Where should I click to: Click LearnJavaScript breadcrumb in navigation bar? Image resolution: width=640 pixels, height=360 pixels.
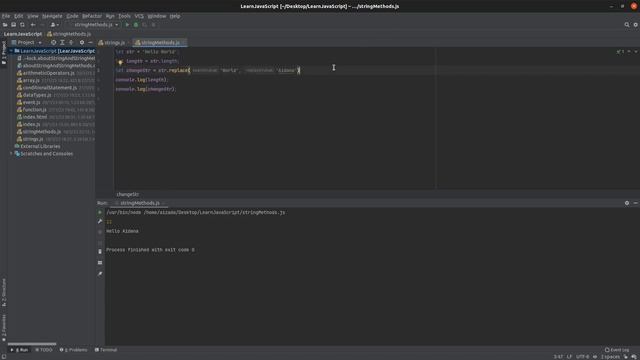pyautogui.click(x=23, y=34)
